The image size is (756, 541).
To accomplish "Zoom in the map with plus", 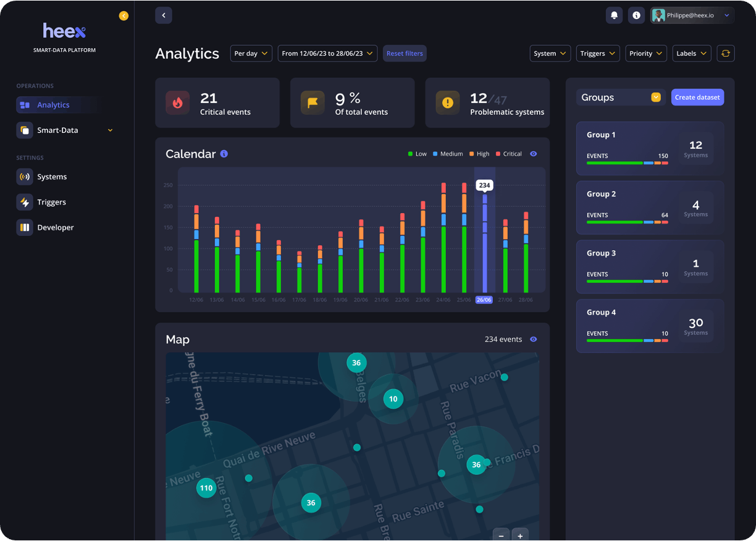I will click(520, 535).
